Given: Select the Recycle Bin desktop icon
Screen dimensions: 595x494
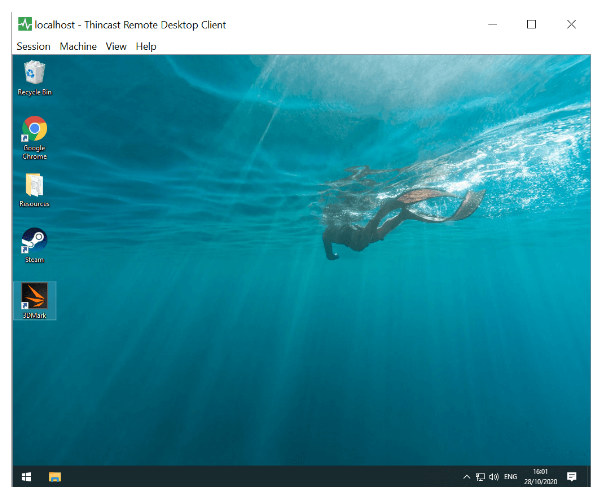Looking at the screenshot, I should coord(35,78).
